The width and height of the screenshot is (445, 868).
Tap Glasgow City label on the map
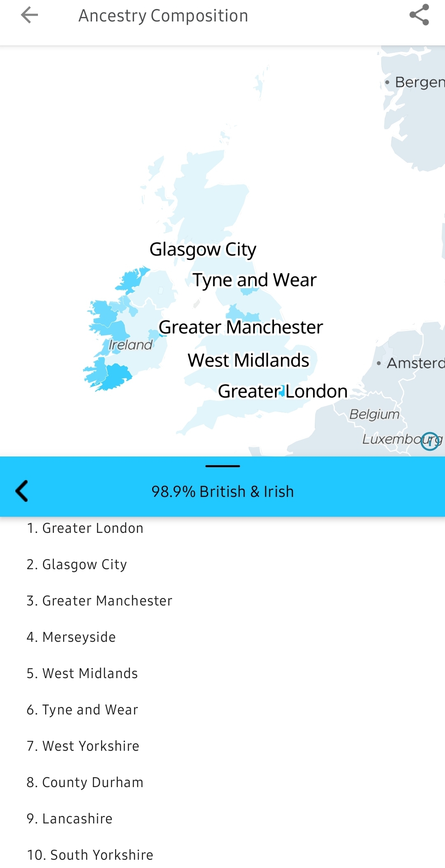click(202, 249)
